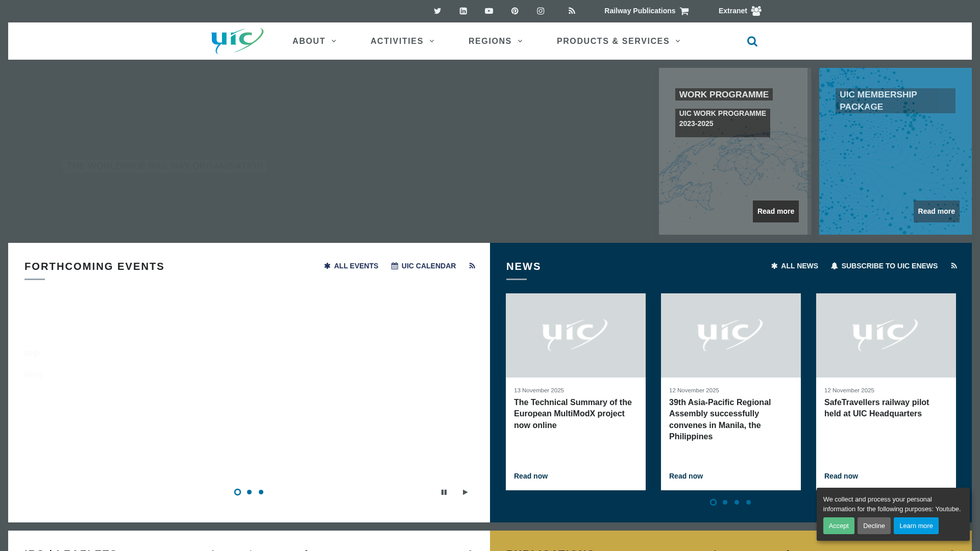Click the bell icon next to Subscribe to UIC eNews
980x551 pixels.
(834, 266)
